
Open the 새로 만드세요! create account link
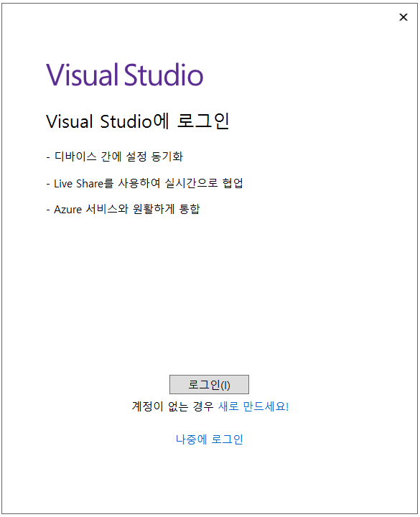click(x=253, y=406)
